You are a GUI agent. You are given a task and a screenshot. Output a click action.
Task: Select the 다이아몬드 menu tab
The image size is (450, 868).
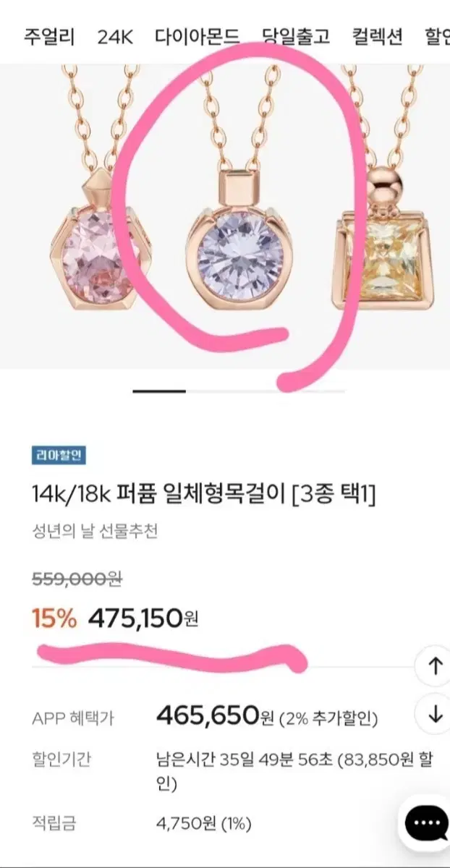(x=197, y=36)
